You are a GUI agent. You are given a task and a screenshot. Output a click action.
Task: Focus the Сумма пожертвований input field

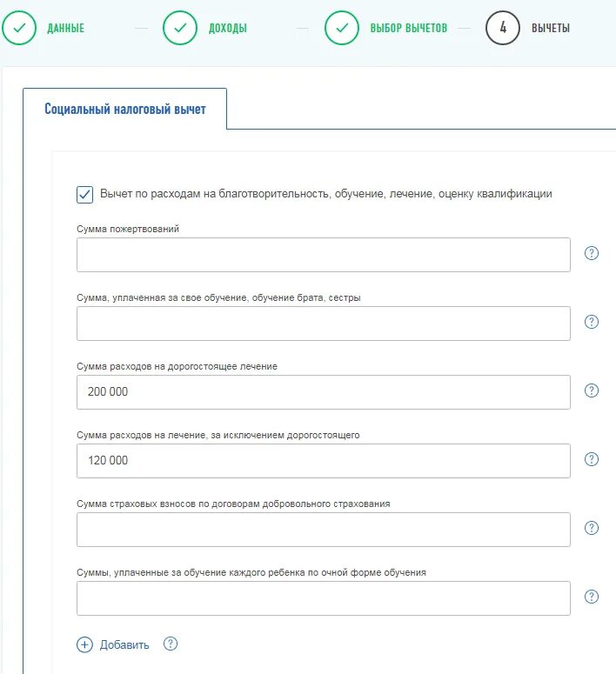pos(324,255)
